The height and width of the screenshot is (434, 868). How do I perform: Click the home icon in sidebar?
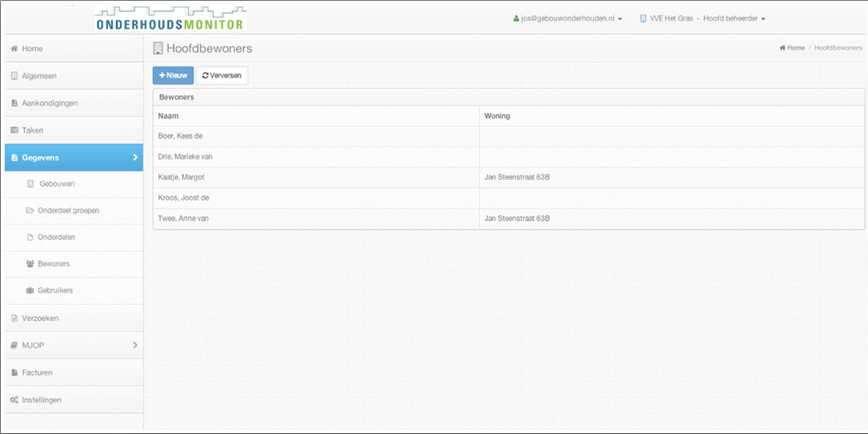pos(14,49)
